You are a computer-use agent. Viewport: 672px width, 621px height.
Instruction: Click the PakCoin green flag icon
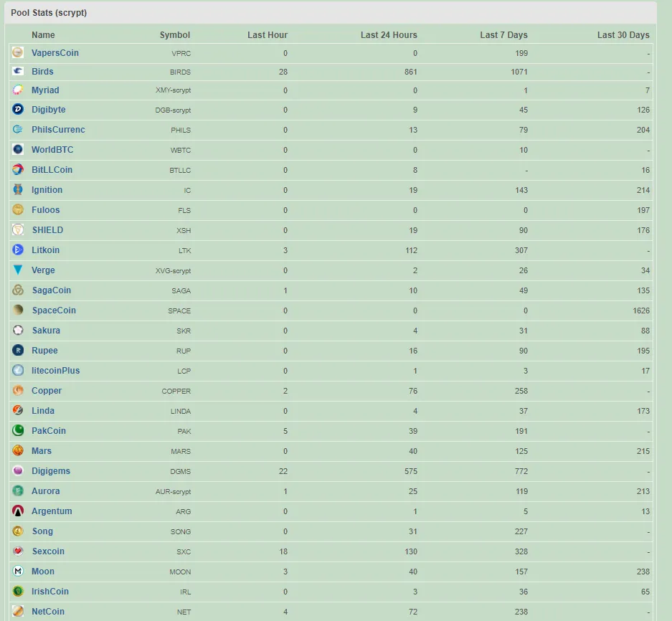click(x=18, y=430)
